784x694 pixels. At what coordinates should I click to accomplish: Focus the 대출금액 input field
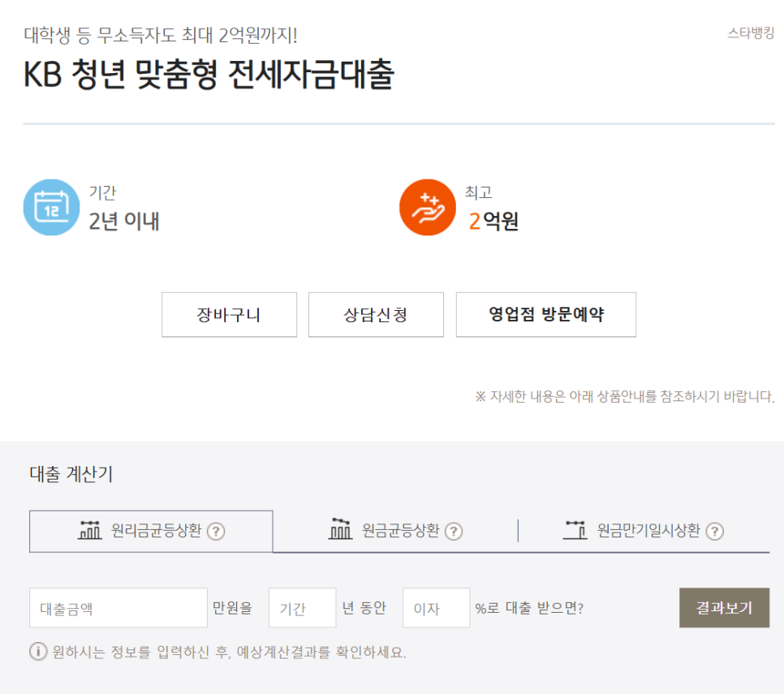[x=118, y=607]
